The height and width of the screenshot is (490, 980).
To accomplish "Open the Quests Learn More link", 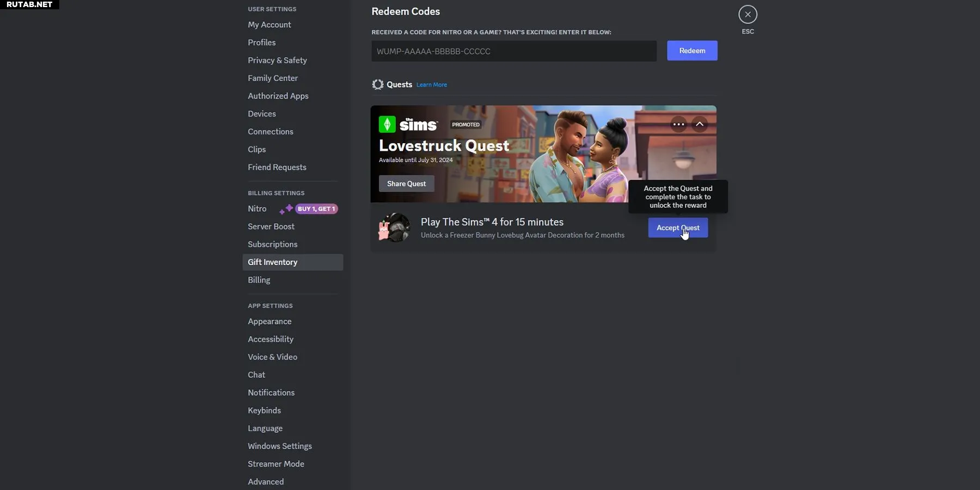I will [x=432, y=85].
